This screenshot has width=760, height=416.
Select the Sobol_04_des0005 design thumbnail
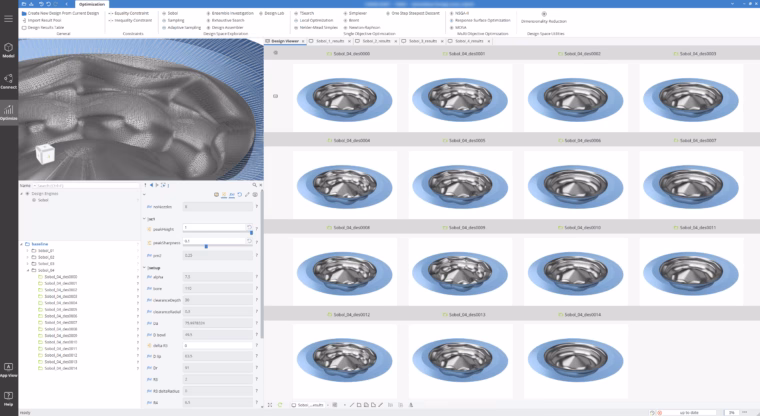(x=460, y=185)
